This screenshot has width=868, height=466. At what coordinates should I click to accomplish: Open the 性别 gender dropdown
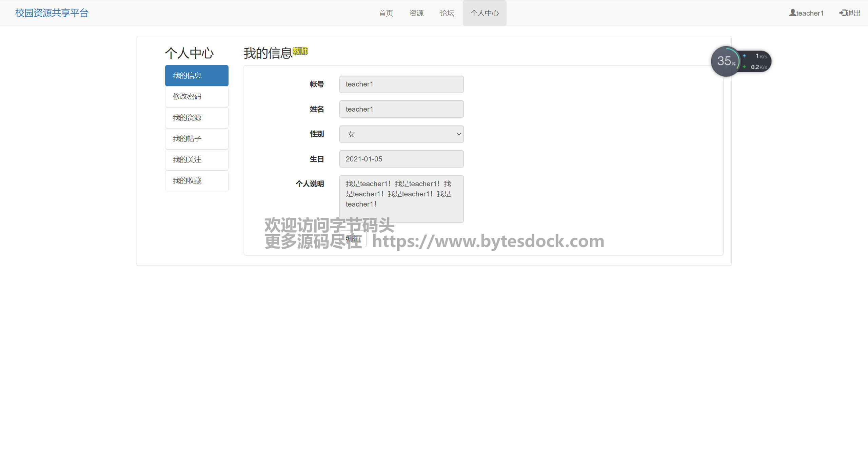click(x=401, y=134)
